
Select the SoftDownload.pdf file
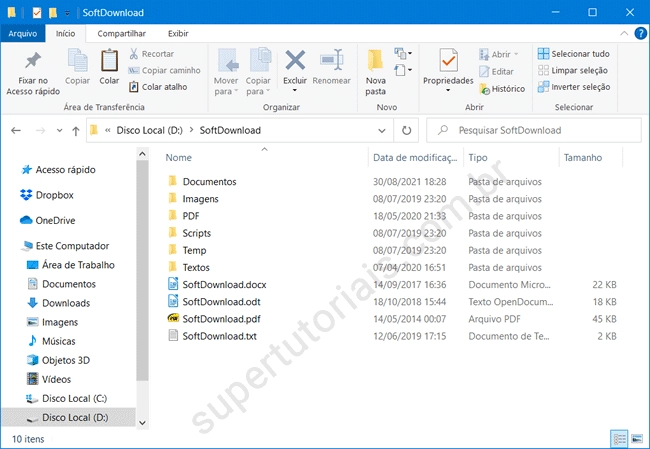220,318
